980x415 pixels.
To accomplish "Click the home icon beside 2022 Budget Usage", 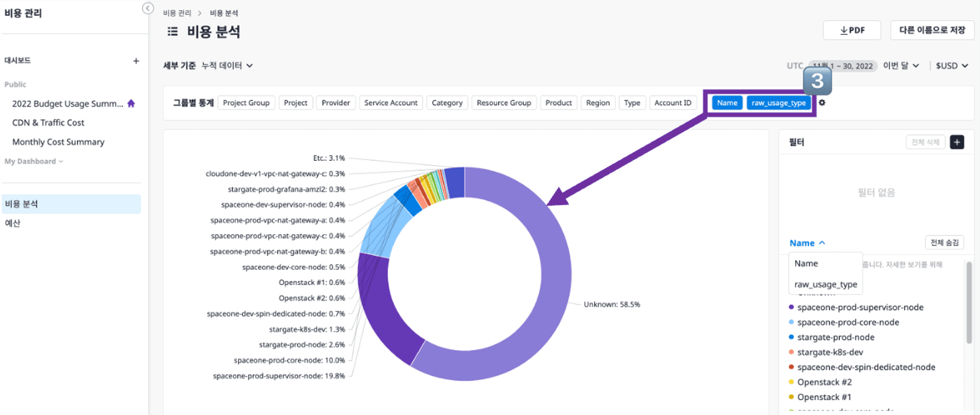I will [x=131, y=103].
